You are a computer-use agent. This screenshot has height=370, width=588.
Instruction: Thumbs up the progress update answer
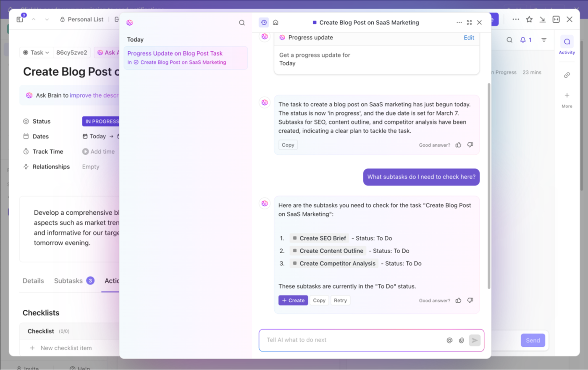click(x=458, y=145)
